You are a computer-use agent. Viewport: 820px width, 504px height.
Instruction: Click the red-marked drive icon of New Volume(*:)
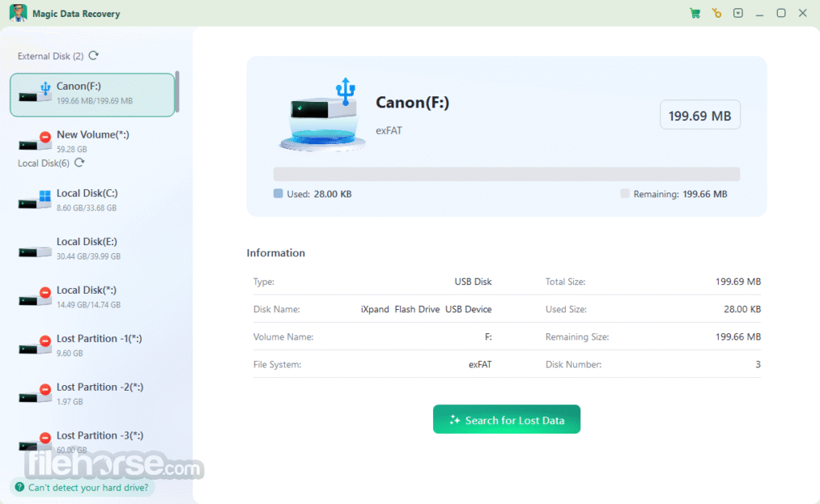point(35,141)
